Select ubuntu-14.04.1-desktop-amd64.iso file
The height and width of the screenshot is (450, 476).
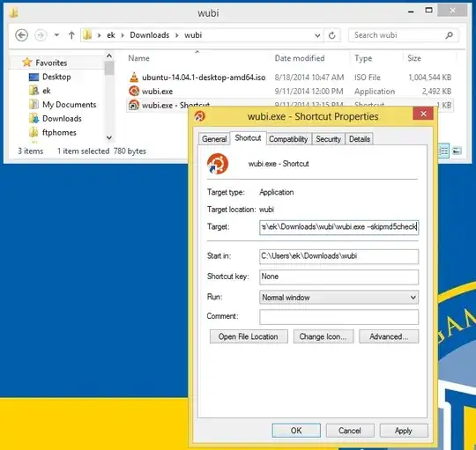(204, 77)
